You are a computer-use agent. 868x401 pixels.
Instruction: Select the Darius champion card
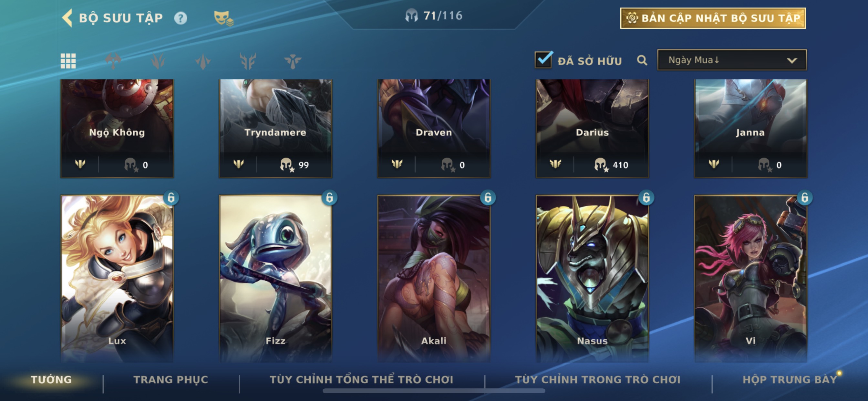point(592,129)
